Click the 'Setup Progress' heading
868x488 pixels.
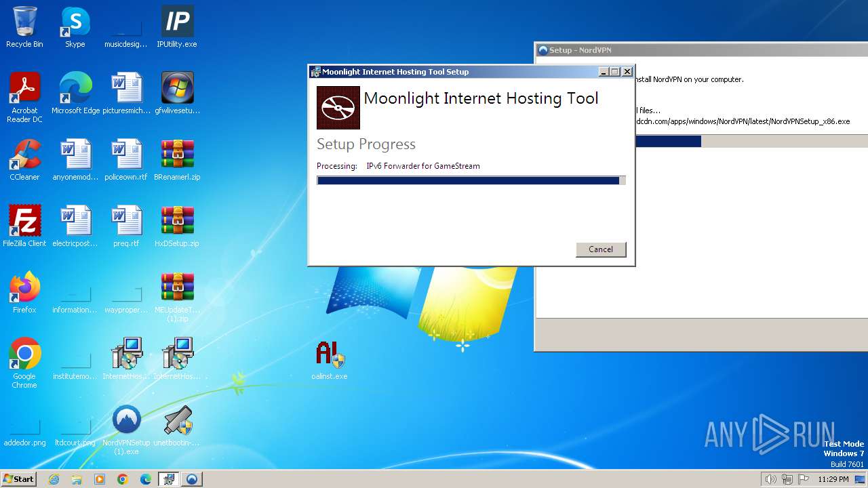[366, 144]
